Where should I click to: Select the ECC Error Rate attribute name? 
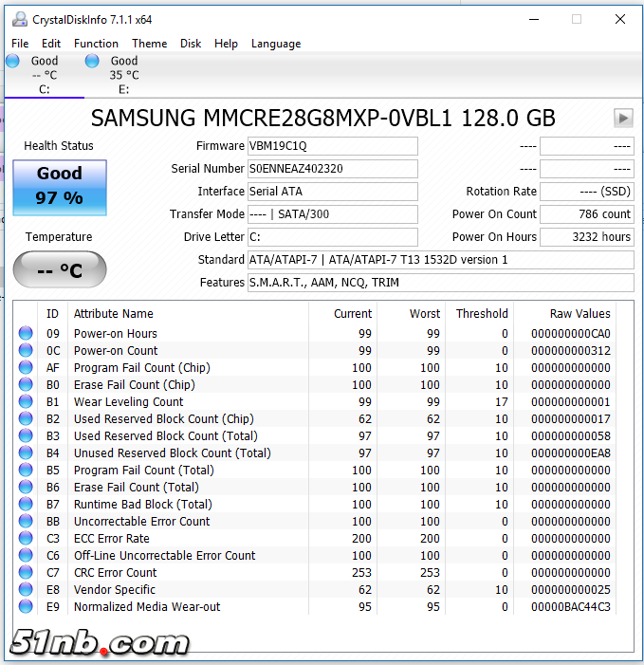click(x=112, y=538)
